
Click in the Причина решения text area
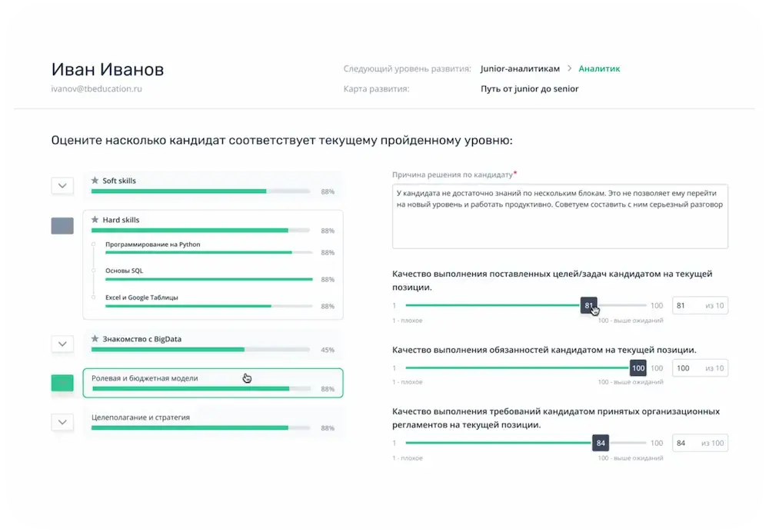click(560, 216)
